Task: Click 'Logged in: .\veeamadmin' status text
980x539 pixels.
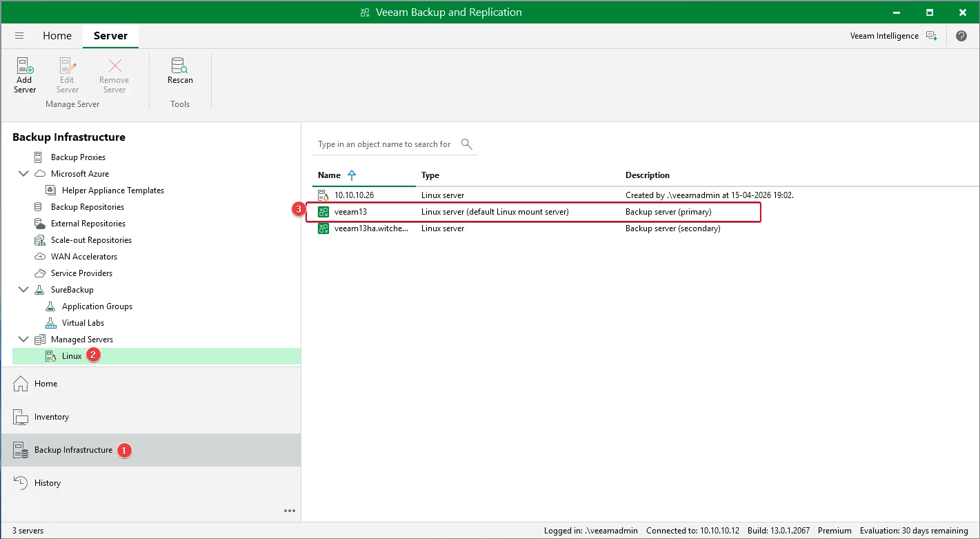Action: tap(590, 531)
